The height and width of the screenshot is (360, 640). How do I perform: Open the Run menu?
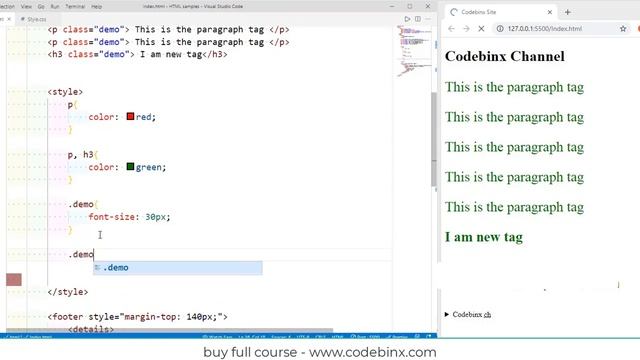55,7
